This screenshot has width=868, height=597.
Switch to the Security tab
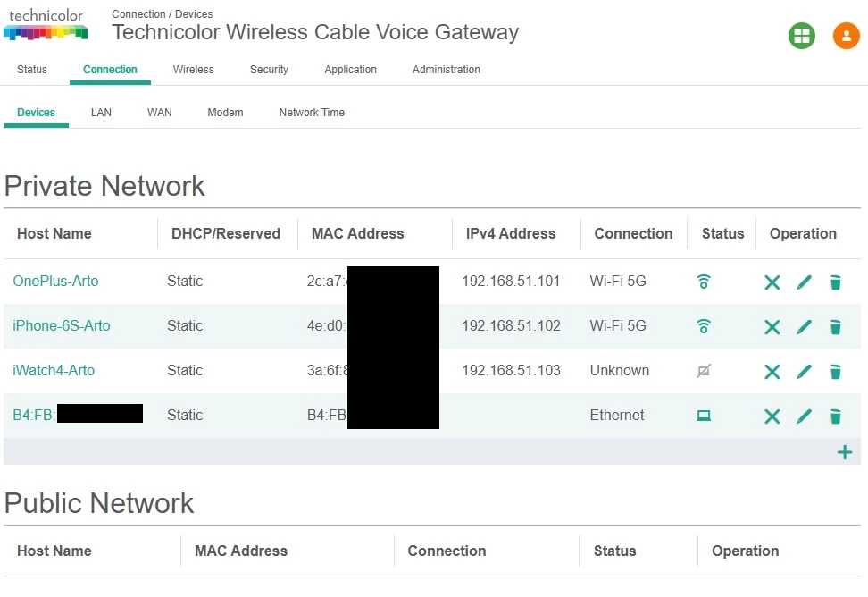(269, 70)
